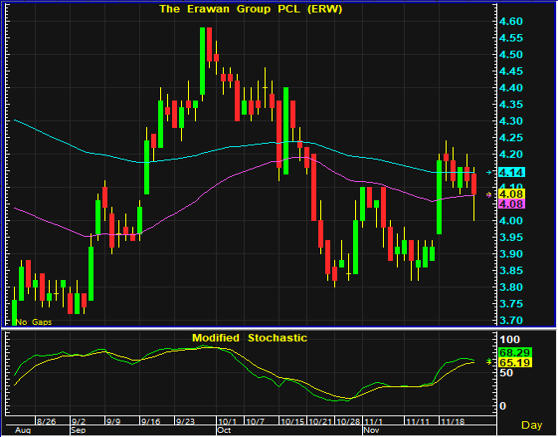This screenshot has height=437, width=558.
Task: Click the No Gaps label on chart
Action: (x=34, y=322)
